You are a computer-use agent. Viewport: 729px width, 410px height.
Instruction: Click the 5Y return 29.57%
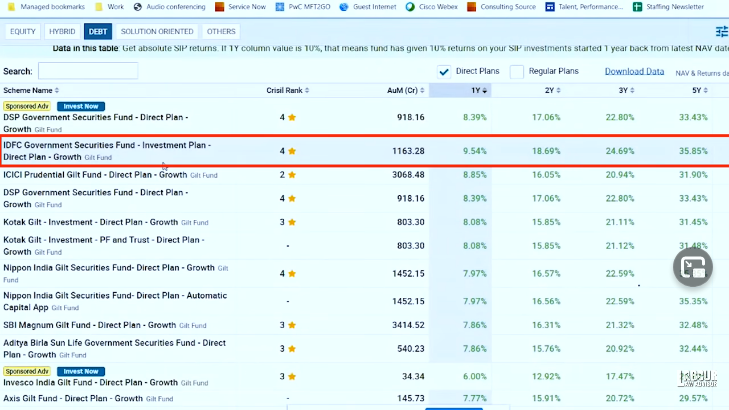[x=693, y=398]
